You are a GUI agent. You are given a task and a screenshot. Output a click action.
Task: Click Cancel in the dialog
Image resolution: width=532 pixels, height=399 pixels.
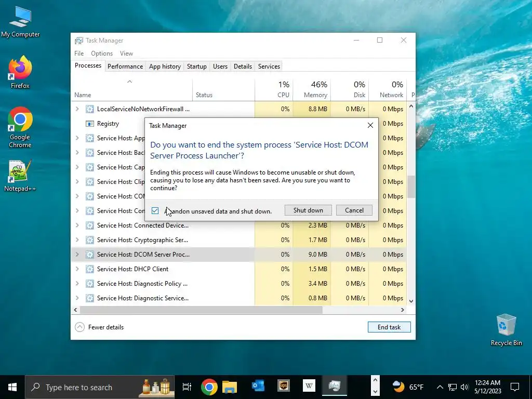354,210
